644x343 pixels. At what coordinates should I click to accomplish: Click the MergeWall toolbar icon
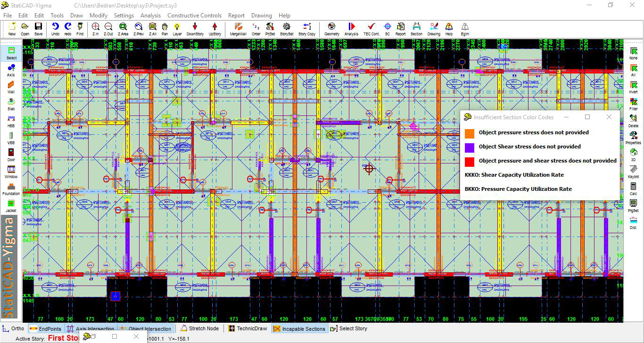coord(238,29)
